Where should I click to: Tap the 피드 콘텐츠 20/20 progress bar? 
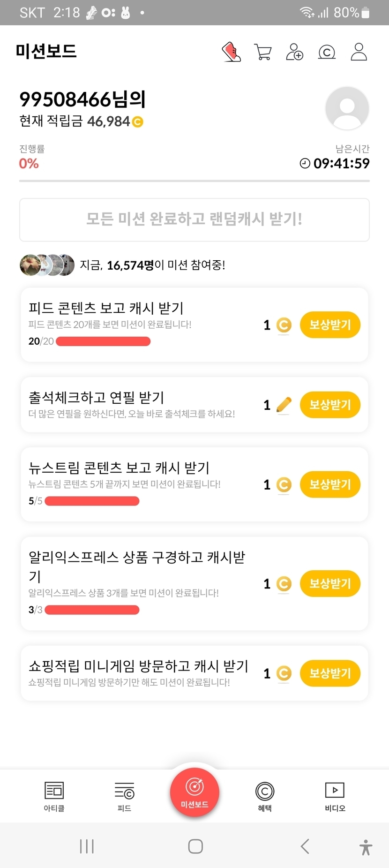click(x=103, y=341)
